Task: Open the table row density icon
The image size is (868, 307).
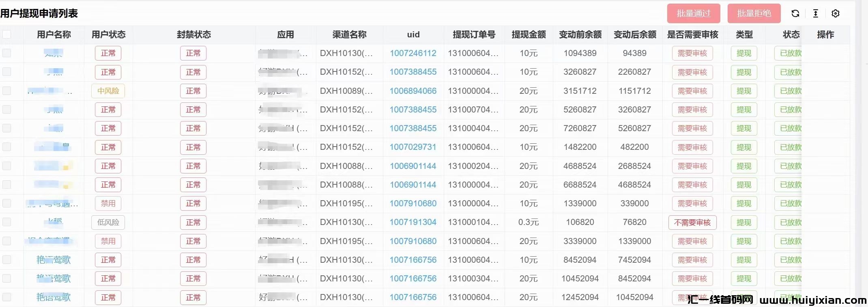Action: click(815, 13)
